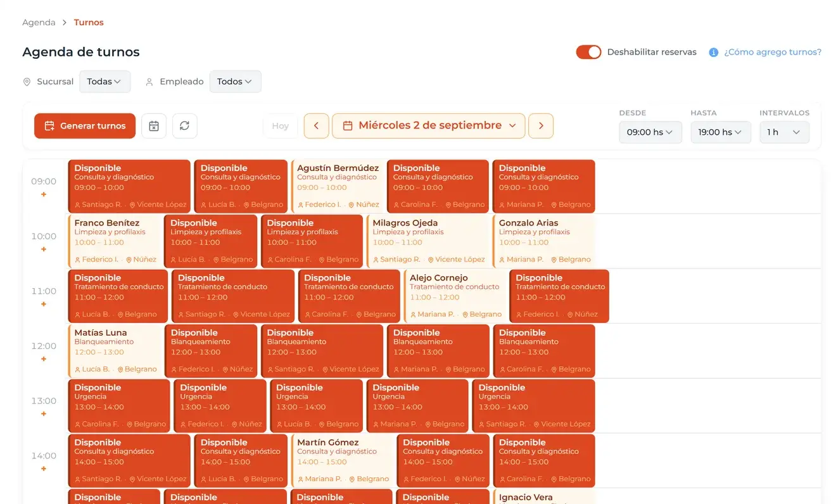Click the Agenda breadcrumb
This screenshot has width=836, height=504.
click(x=39, y=22)
